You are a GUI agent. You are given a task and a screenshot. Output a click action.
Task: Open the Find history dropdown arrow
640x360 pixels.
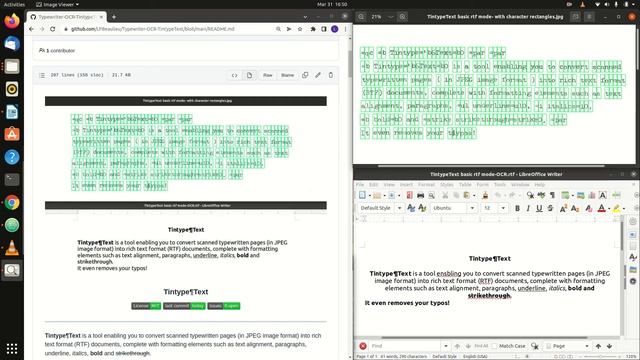pyautogui.click(x=446, y=346)
